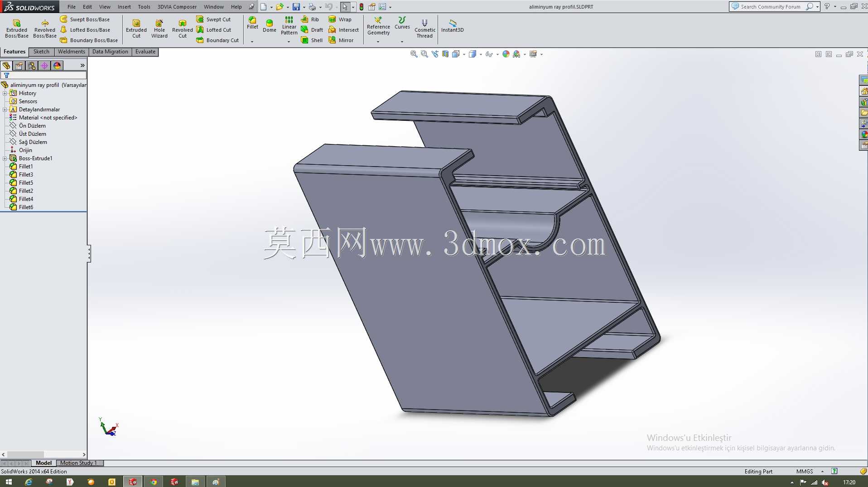Select the Intersect tool
Viewport: 868px width, 487px height.
click(343, 30)
